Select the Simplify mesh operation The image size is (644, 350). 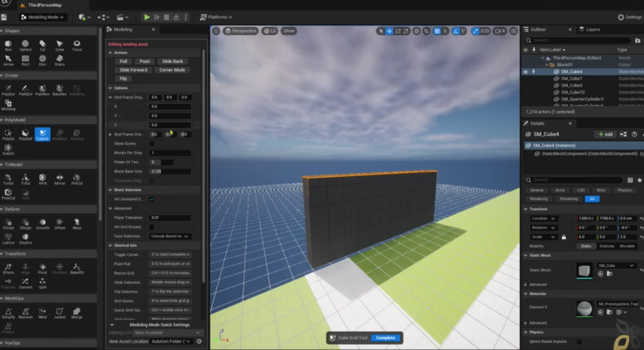tap(8, 313)
